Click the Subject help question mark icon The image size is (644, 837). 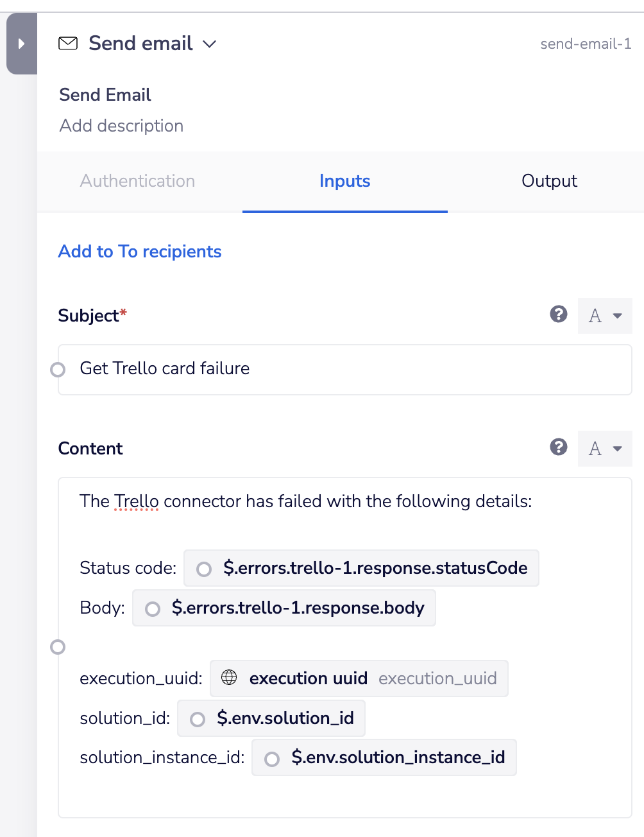point(559,314)
